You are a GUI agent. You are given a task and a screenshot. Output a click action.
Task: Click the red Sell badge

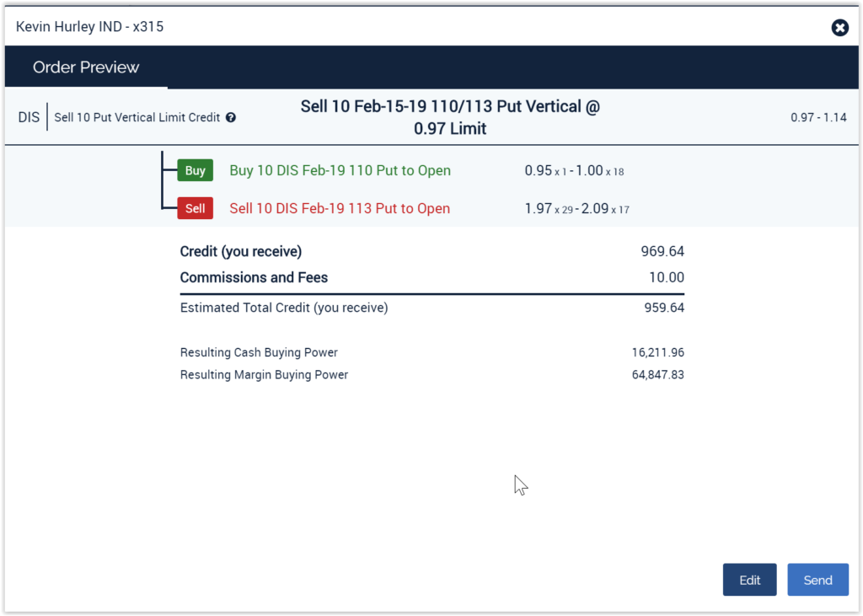click(x=195, y=208)
